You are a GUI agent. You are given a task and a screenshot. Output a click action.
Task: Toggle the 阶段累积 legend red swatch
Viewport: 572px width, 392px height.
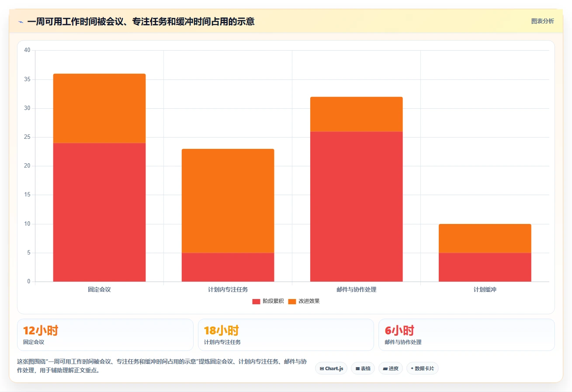256,301
